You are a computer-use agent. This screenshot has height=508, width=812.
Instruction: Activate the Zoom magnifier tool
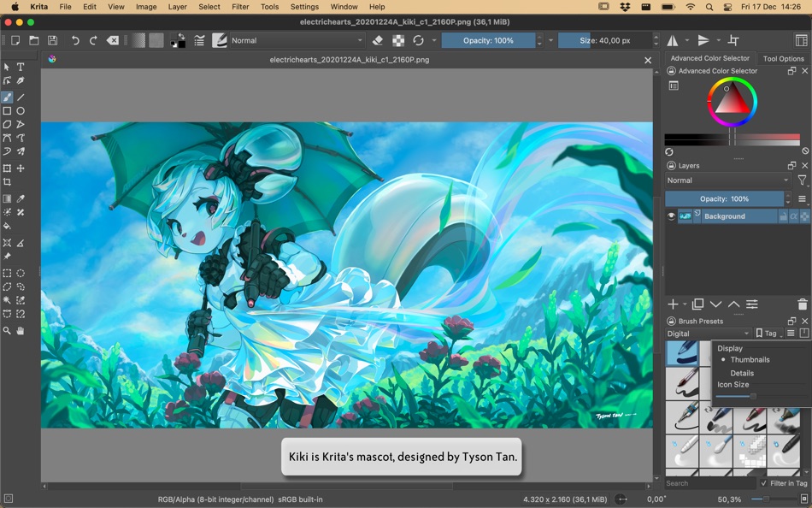(x=7, y=331)
